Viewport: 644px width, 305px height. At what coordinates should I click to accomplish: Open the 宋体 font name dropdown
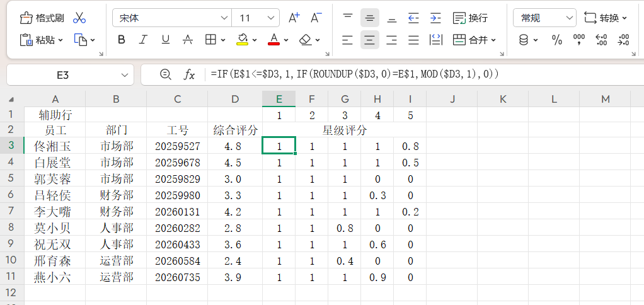171,18
